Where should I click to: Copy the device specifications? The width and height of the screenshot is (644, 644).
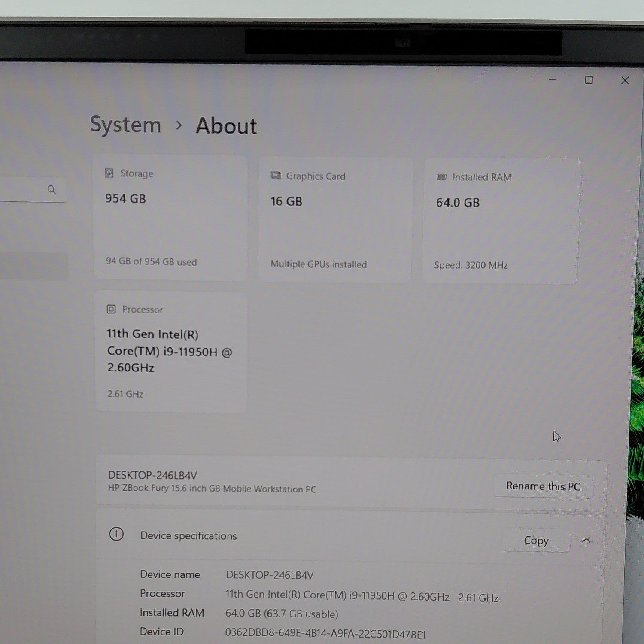(536, 540)
